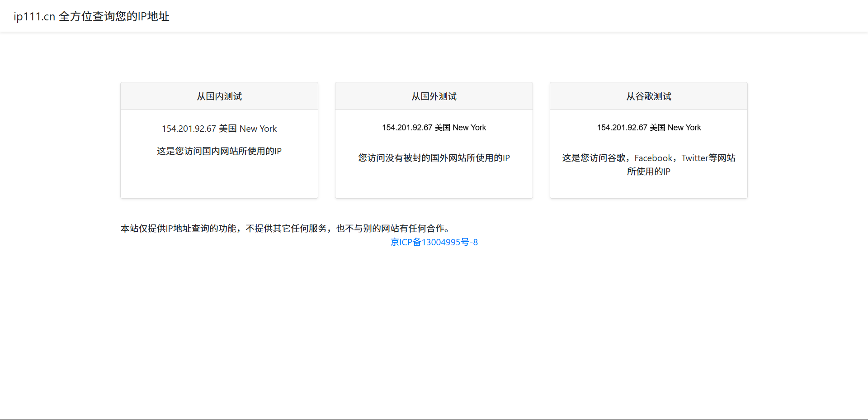Click the 所使用的IP line in the Google card
This screenshot has width=868, height=420.
pyautogui.click(x=649, y=172)
